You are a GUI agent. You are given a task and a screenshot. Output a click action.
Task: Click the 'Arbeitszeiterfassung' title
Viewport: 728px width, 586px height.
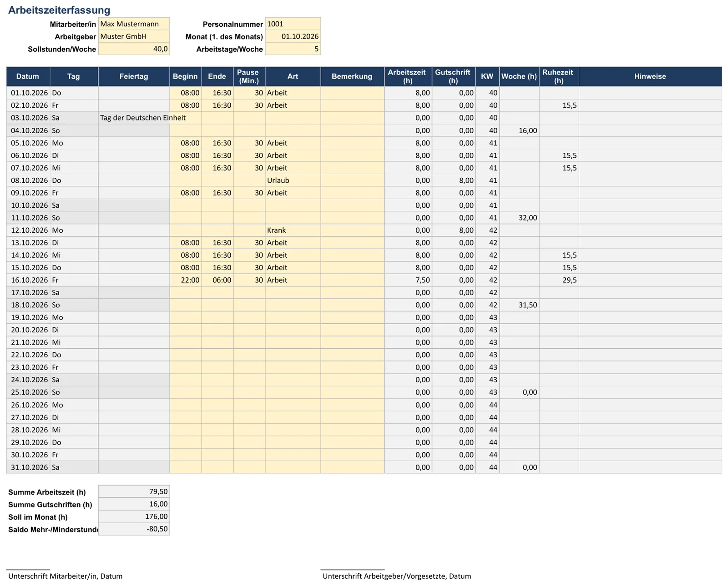pos(59,10)
